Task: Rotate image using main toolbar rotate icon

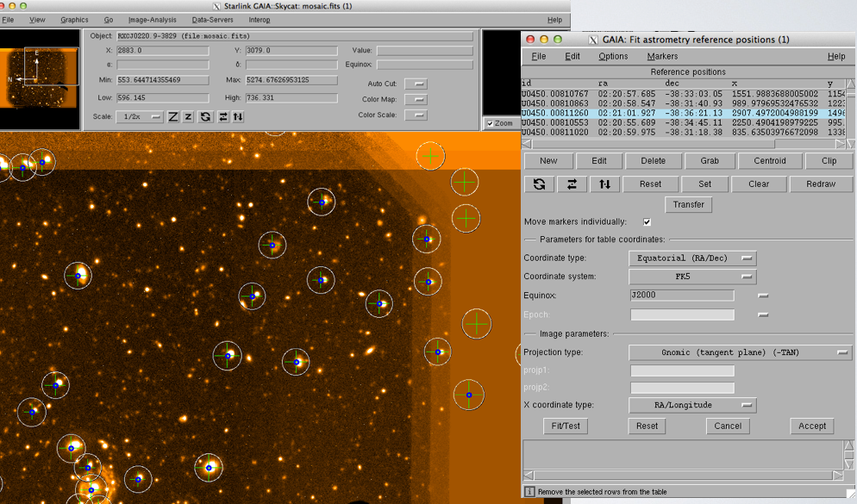Action: coord(205,116)
